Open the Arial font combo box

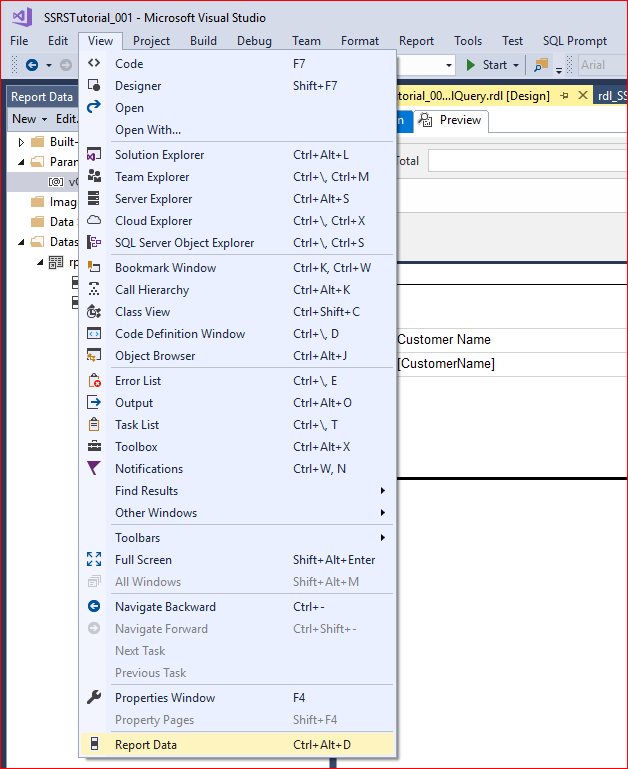pos(603,65)
